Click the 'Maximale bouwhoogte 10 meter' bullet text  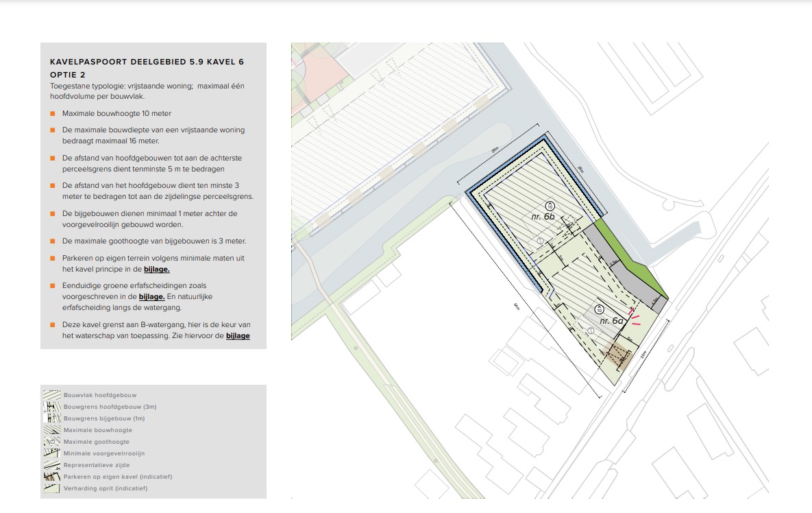pyautogui.click(x=116, y=113)
